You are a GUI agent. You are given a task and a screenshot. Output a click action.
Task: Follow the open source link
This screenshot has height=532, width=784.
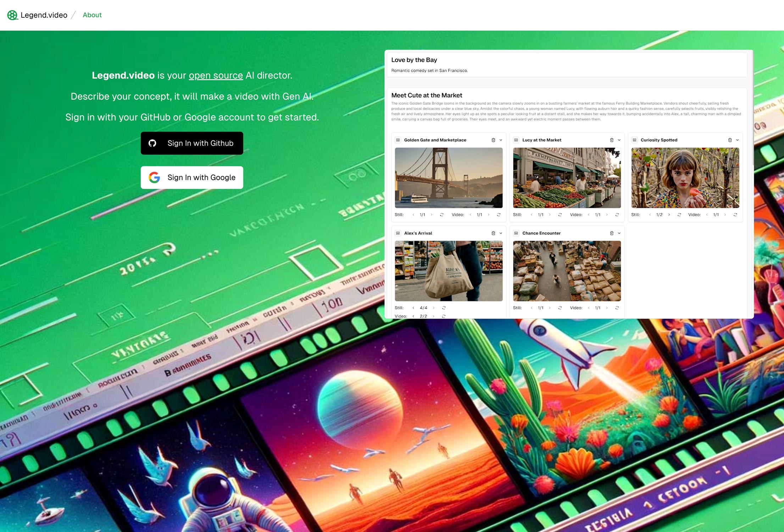(x=216, y=75)
